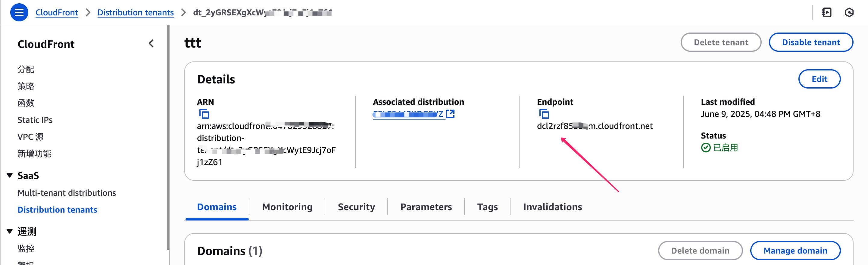868x265 pixels.
Task: Open associated distribution external link icon
Action: [450, 114]
